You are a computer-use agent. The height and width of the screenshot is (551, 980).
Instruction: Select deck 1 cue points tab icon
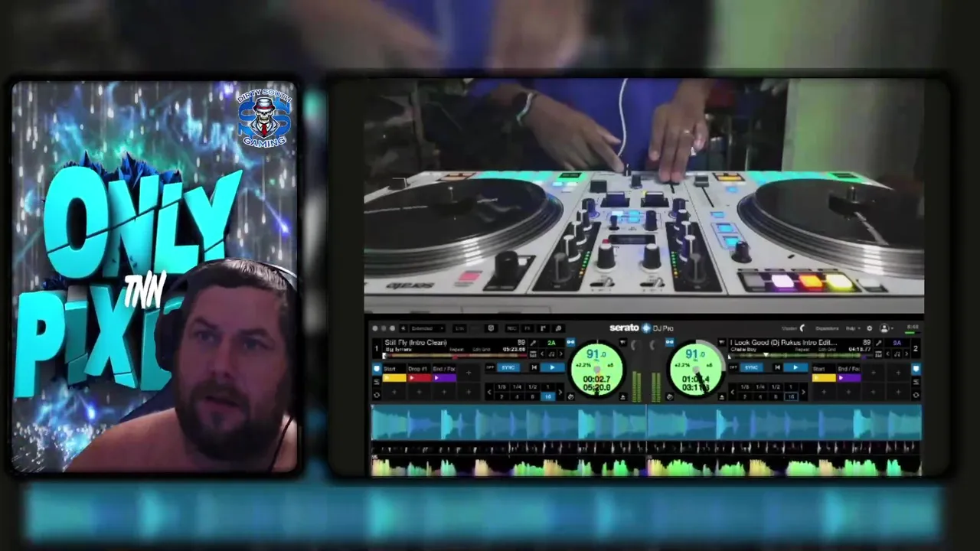point(377,368)
